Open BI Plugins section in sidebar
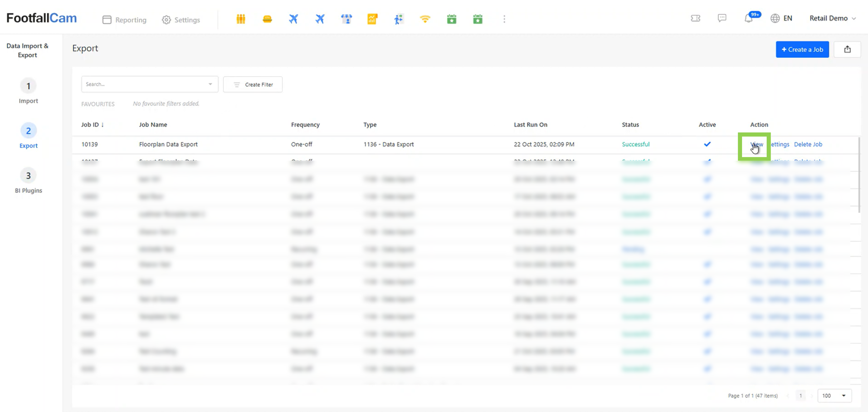 tap(28, 181)
